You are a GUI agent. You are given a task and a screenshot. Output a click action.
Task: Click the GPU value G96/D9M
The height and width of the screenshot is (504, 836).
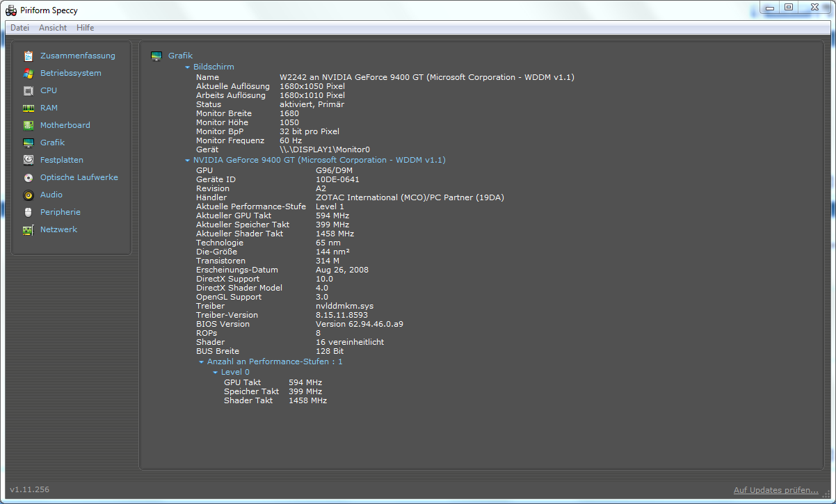click(334, 170)
